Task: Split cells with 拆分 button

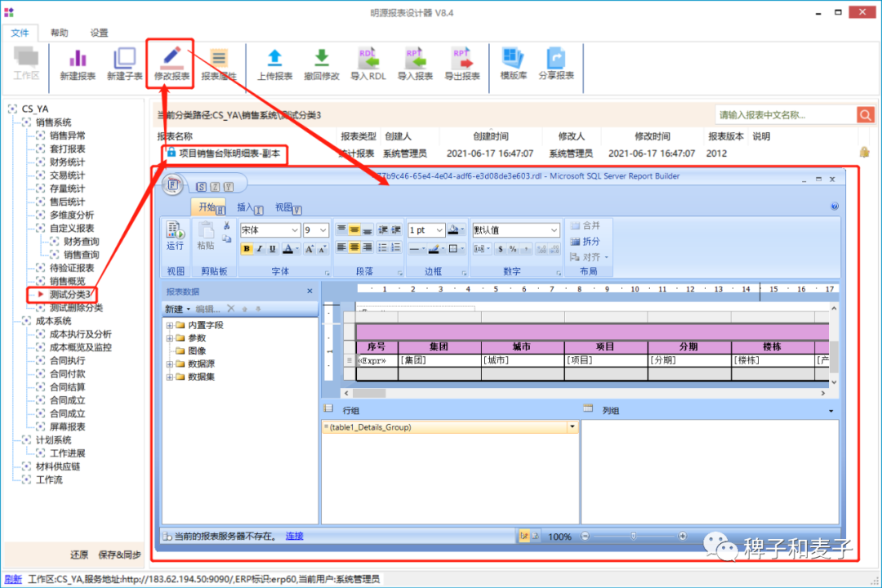Action: click(x=585, y=242)
